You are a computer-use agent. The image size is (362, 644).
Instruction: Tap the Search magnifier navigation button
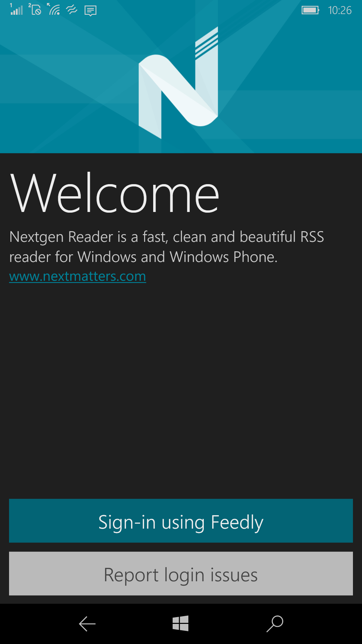point(275,624)
